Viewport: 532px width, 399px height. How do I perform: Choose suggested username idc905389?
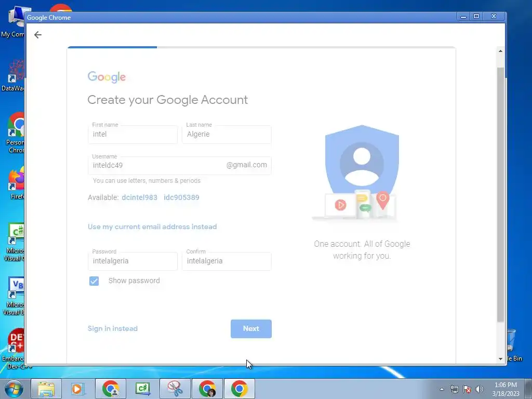click(181, 197)
